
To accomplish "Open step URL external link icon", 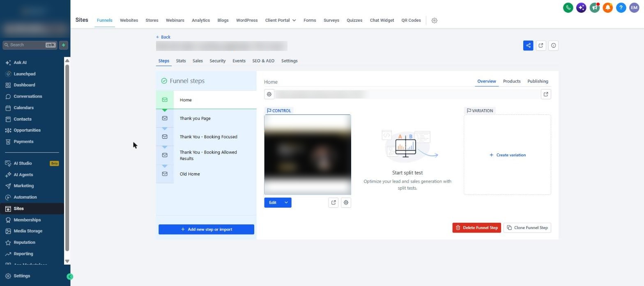I will [x=546, y=94].
